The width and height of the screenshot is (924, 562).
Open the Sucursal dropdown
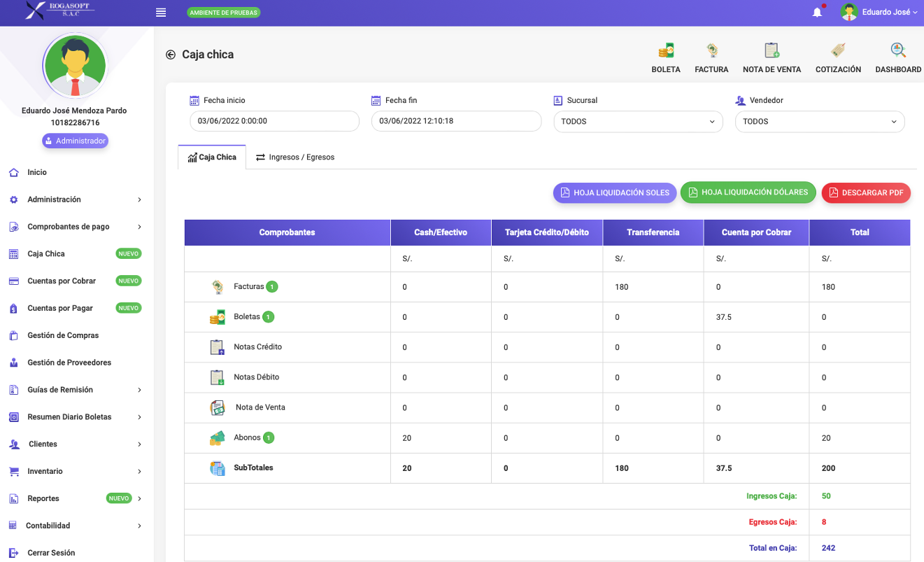tap(638, 122)
